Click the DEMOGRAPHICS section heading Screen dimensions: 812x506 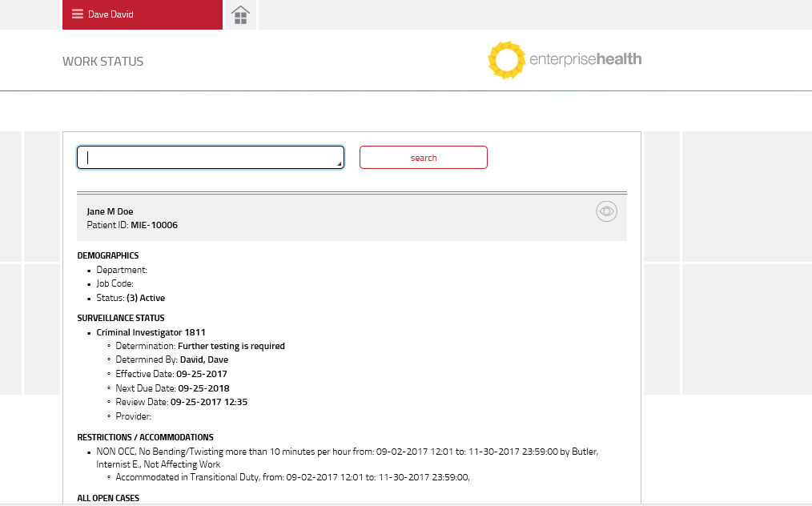(x=107, y=255)
